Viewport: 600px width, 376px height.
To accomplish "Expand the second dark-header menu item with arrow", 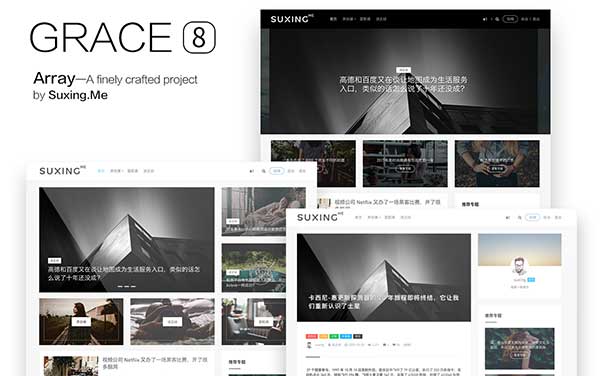I will [349, 19].
